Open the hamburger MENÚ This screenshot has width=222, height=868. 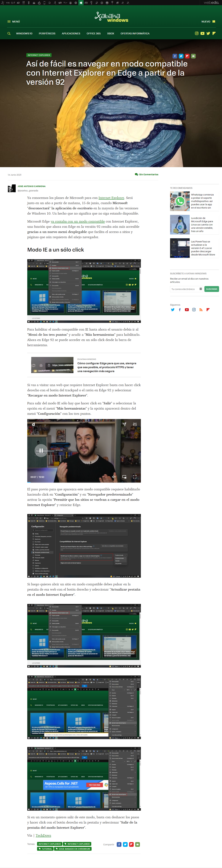tap(14, 22)
